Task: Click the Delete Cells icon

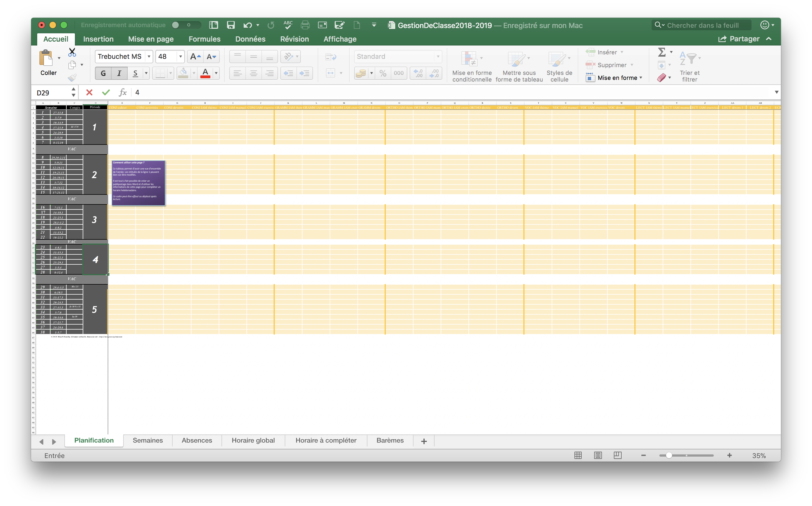Action: (589, 65)
